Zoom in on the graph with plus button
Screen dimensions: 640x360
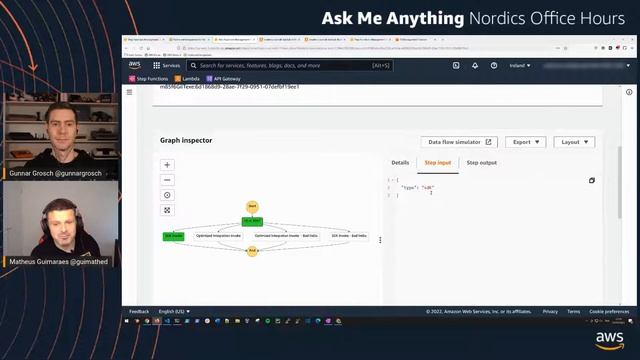[167, 165]
